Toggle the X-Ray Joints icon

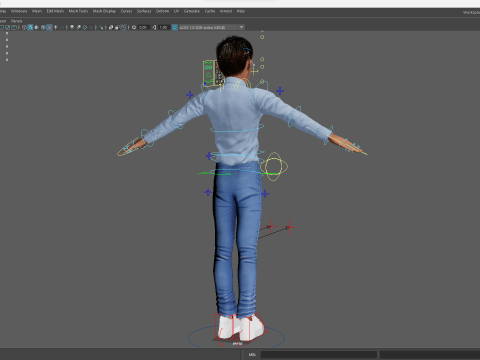tap(123, 27)
